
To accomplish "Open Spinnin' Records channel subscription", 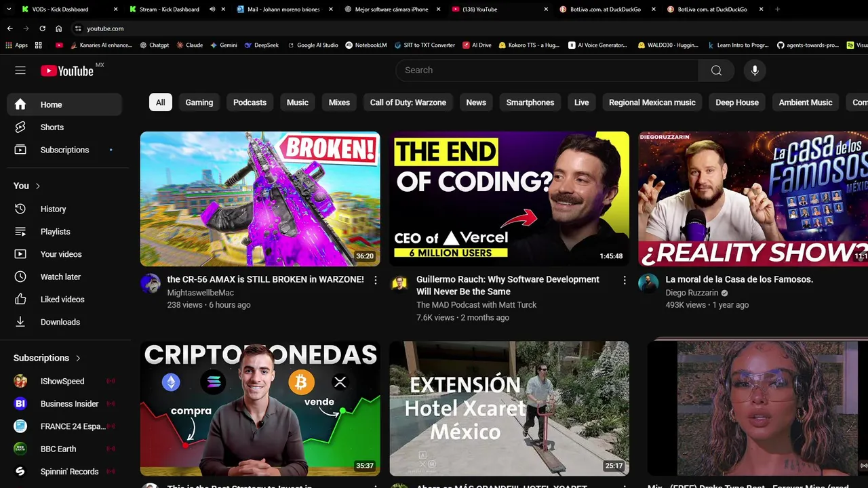I will (x=64, y=472).
